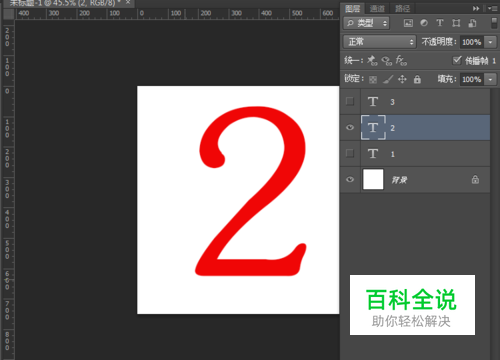Click the unify layer position icon
500x360 pixels.
click(372, 60)
